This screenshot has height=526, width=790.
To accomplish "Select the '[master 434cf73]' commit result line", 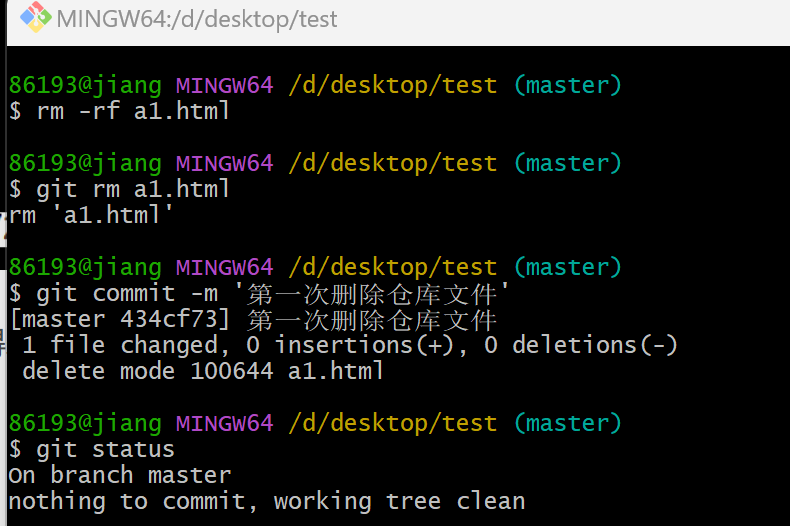I will (x=253, y=319).
